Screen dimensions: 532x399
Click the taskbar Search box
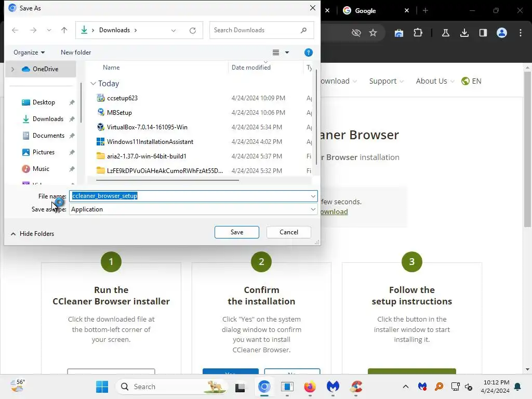(x=171, y=387)
